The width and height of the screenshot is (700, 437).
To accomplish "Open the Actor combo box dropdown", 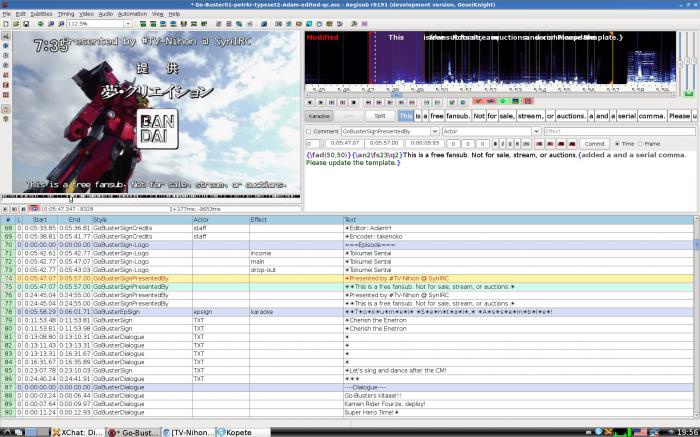I will (x=536, y=131).
